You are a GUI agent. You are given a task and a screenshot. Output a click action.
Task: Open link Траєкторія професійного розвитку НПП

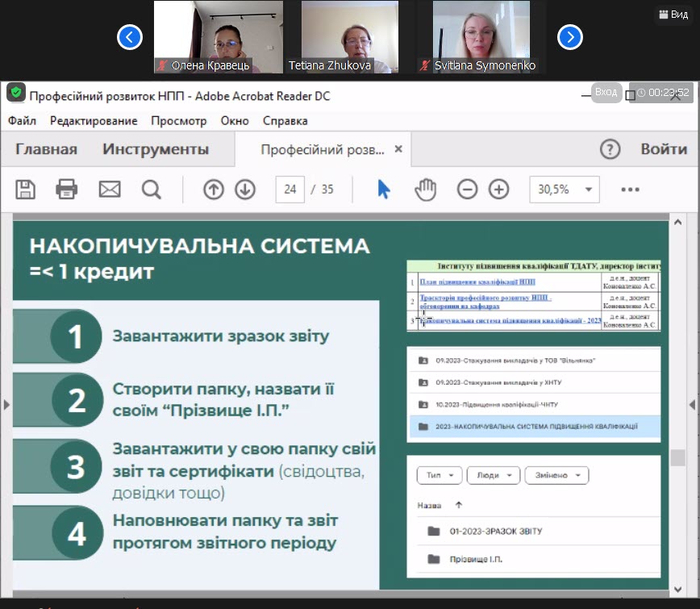(x=485, y=302)
